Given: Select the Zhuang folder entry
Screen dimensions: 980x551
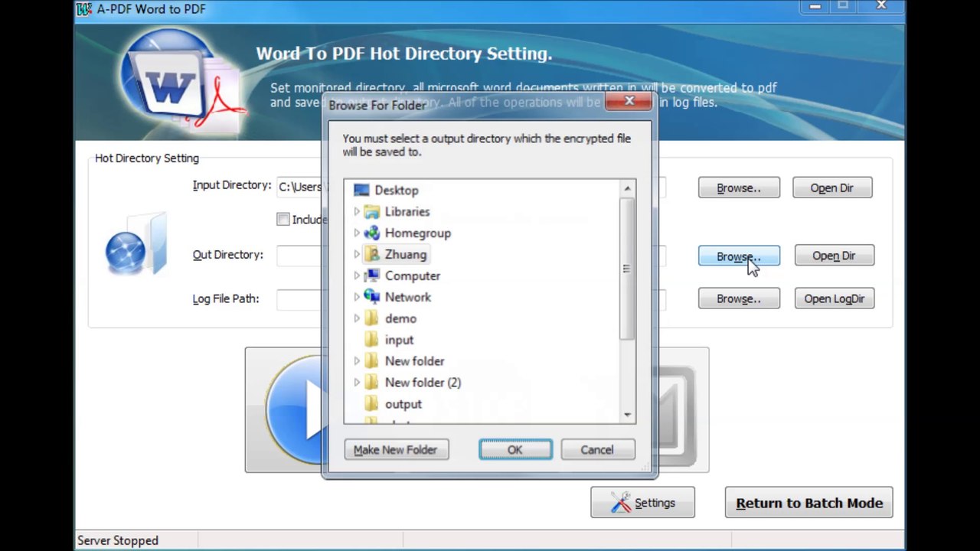Looking at the screenshot, I should pyautogui.click(x=406, y=255).
